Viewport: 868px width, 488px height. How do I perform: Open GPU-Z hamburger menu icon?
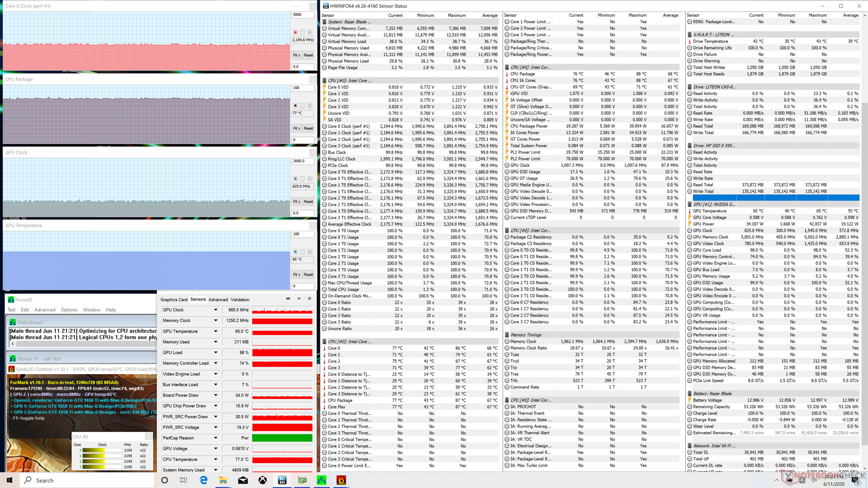pyautogui.click(x=310, y=299)
